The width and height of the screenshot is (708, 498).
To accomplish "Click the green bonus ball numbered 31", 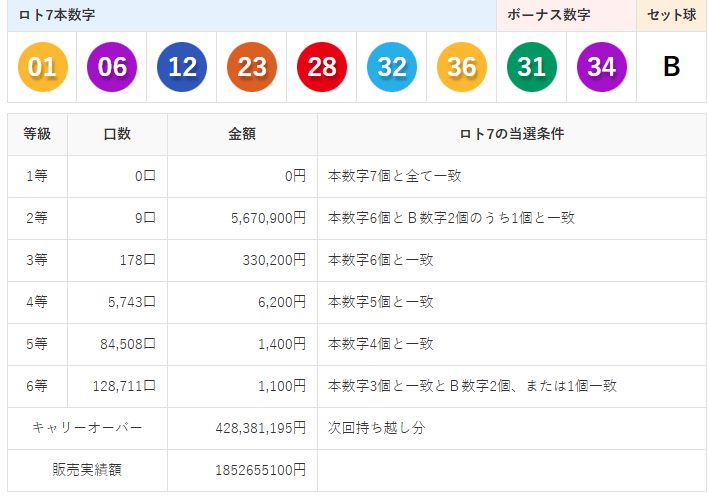I will tap(532, 67).
